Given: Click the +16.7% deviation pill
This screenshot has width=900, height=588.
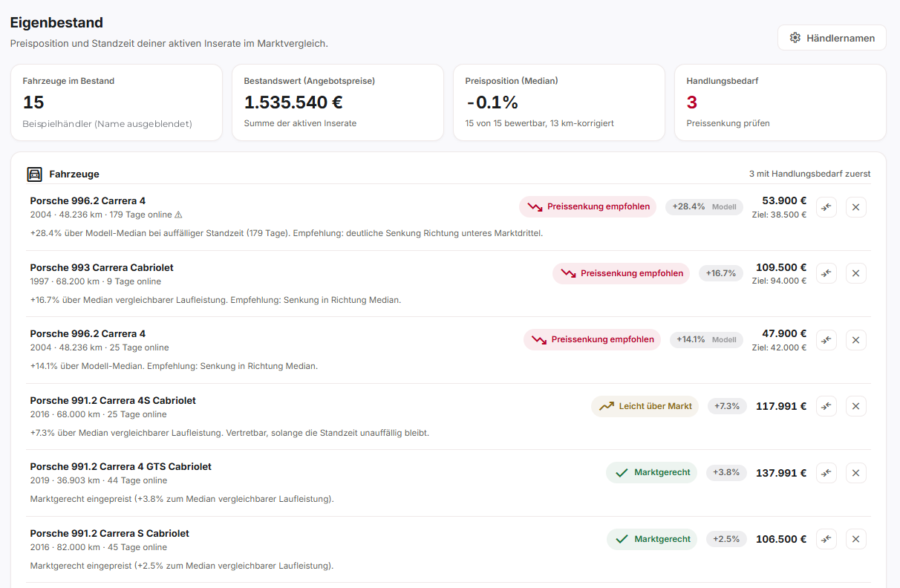Looking at the screenshot, I should coord(721,273).
